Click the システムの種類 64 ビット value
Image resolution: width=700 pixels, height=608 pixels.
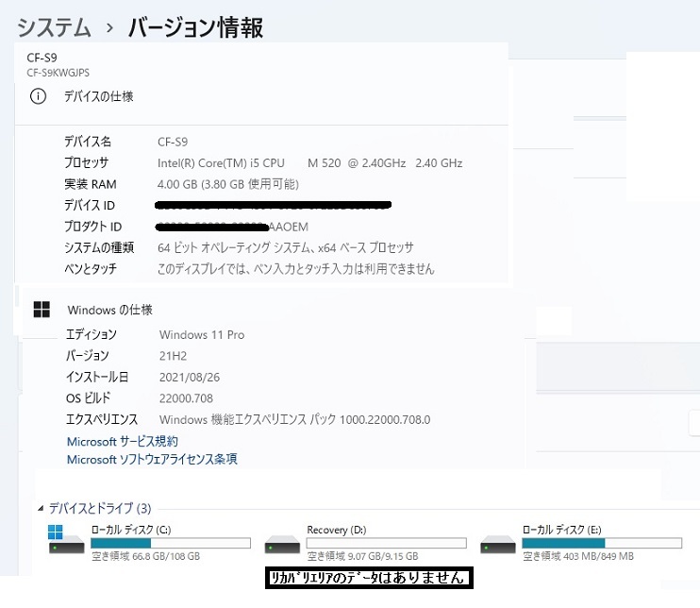(286, 247)
